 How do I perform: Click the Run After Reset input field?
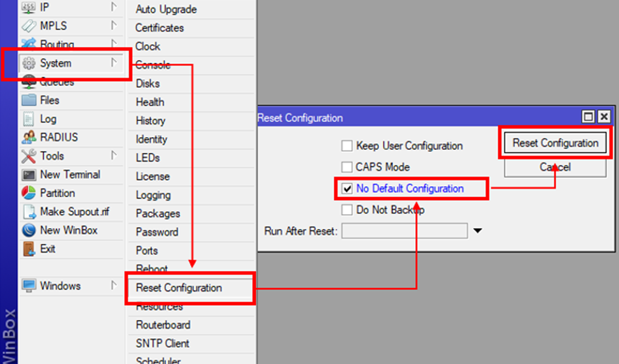[405, 231]
